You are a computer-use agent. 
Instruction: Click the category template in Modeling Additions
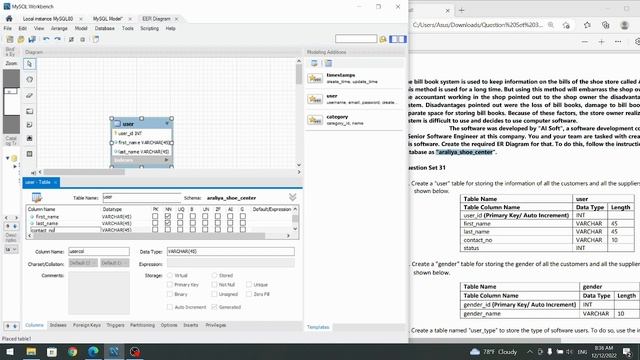point(354,120)
